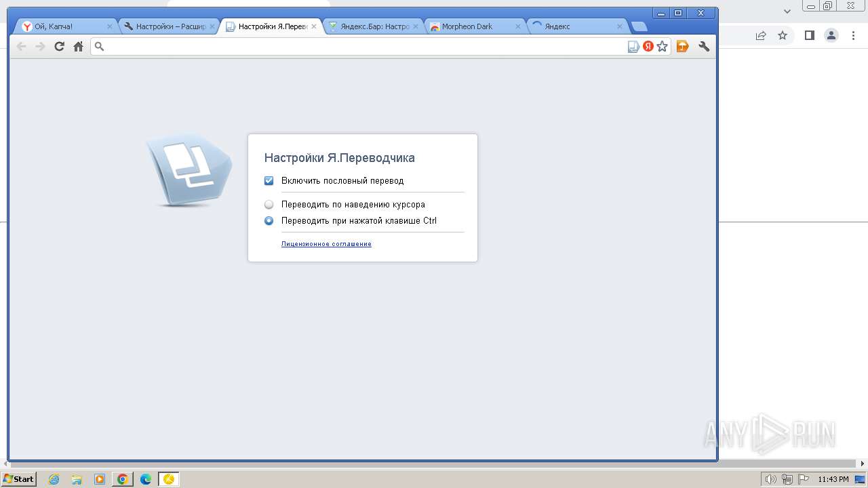
Task: Go back with the back arrow
Action: point(21,46)
